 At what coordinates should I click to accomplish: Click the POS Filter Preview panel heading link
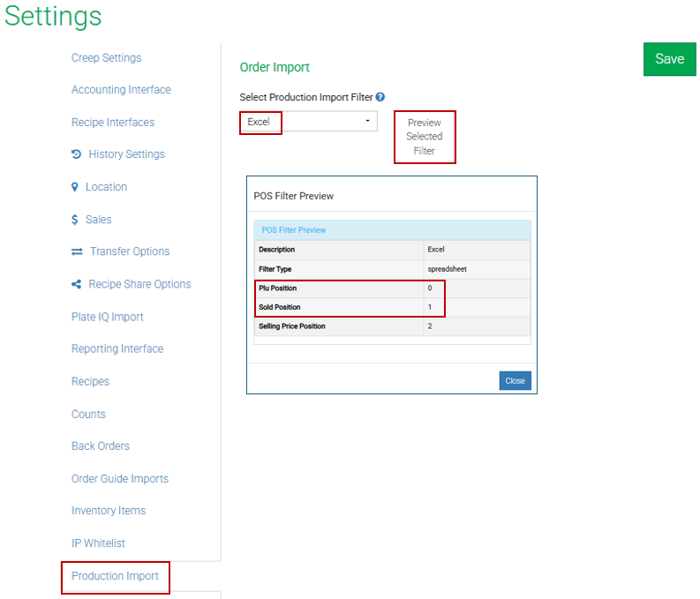pyautogui.click(x=294, y=230)
